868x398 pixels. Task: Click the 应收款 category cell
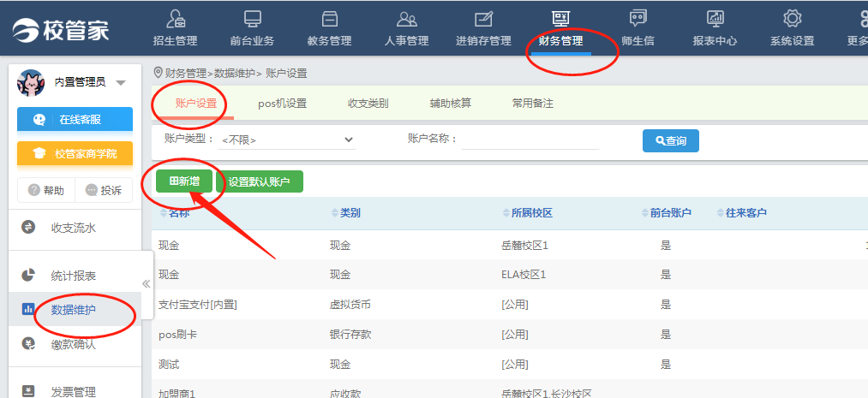click(344, 393)
